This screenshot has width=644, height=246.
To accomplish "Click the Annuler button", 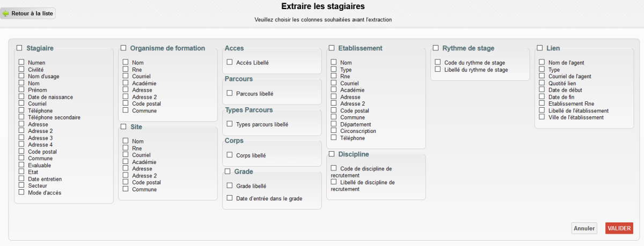I will pos(584,228).
